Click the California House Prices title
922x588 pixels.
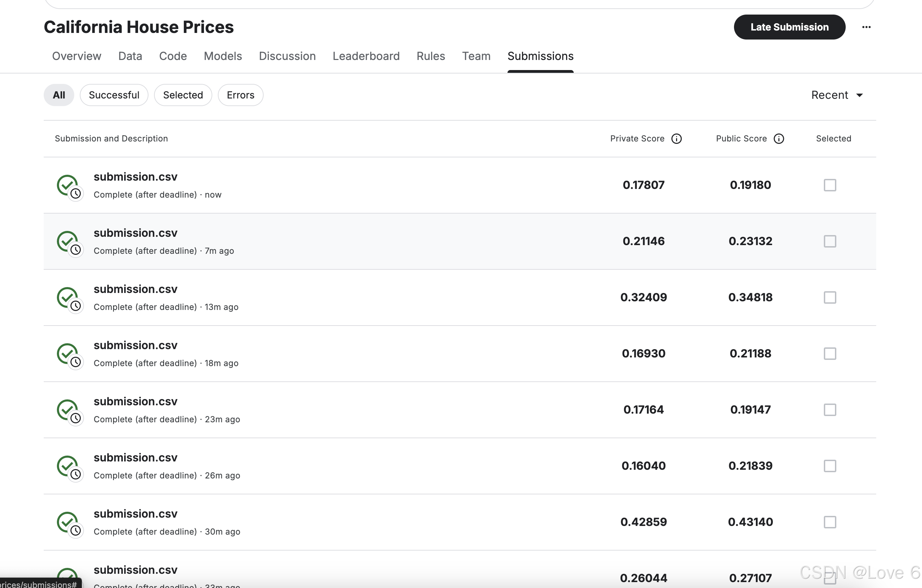pos(139,27)
